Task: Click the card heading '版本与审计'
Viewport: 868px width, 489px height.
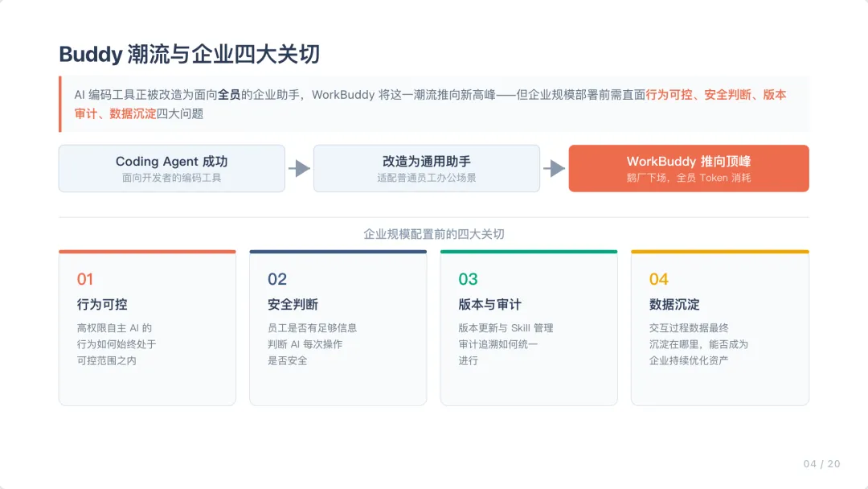Action: pyautogui.click(x=490, y=305)
